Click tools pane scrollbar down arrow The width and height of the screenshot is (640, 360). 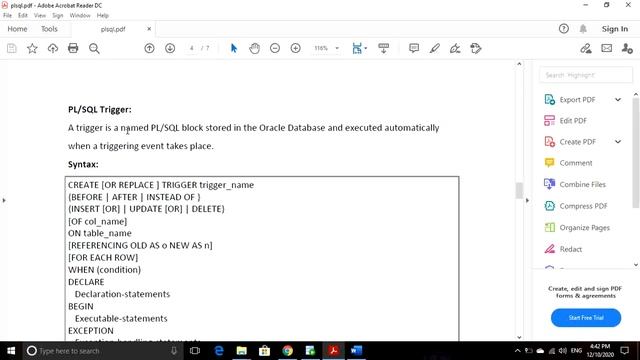[636, 265]
